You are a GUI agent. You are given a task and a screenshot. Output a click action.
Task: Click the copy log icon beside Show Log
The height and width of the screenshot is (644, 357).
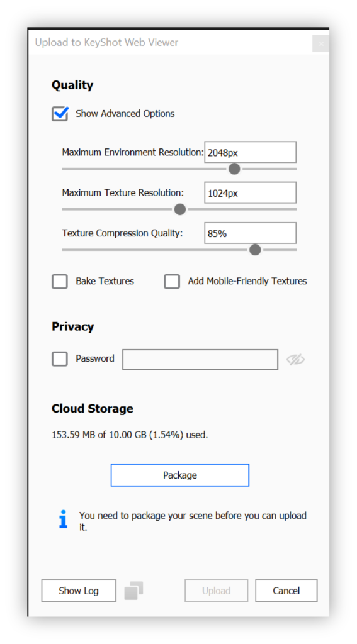133,591
